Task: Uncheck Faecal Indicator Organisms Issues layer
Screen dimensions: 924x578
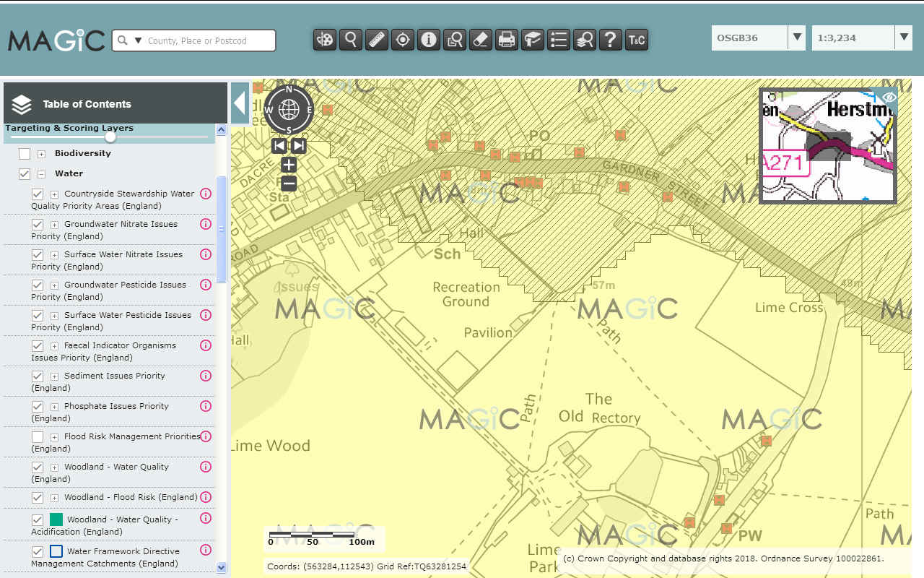Action: [38, 346]
